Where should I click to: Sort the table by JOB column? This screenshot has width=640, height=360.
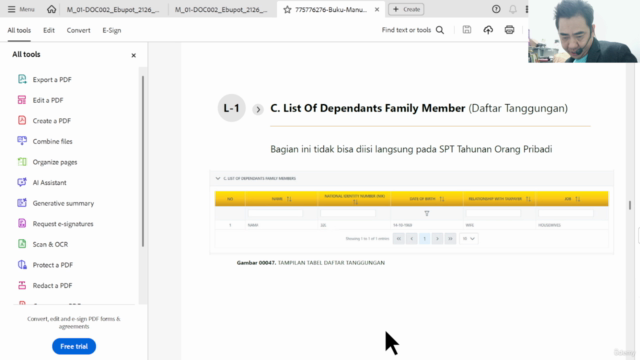coord(578,199)
